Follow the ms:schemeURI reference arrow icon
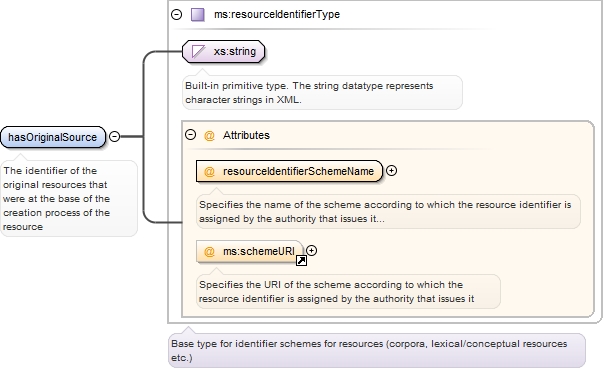 pos(301,261)
